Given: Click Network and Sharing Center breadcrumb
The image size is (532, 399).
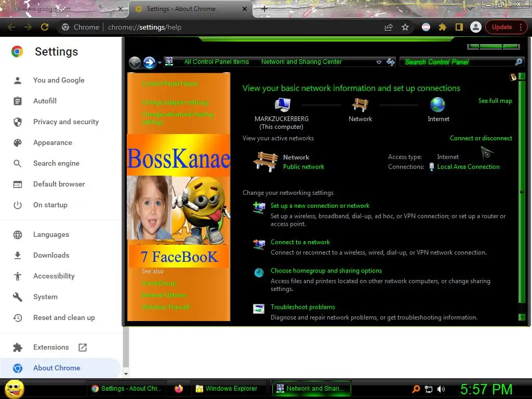Looking at the screenshot, I should (x=301, y=62).
